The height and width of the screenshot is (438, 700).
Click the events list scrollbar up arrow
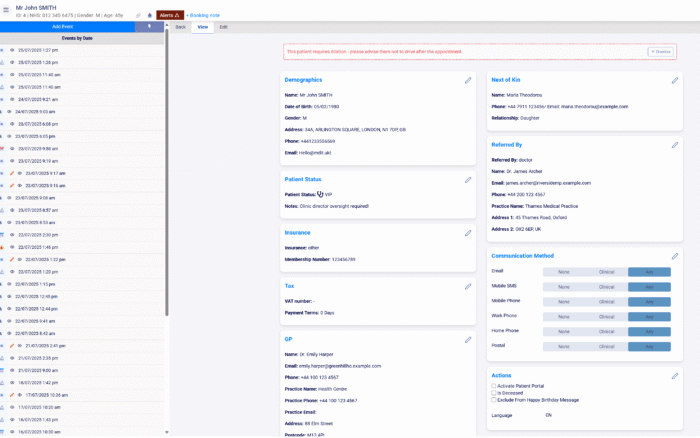(167, 25)
